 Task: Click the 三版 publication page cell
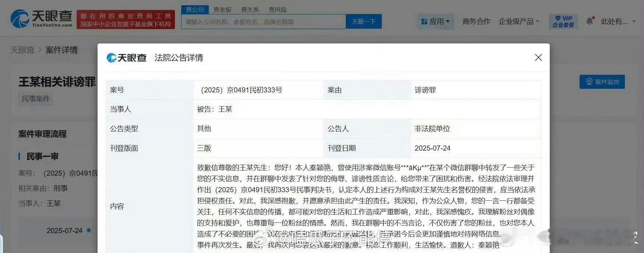[x=258, y=148]
